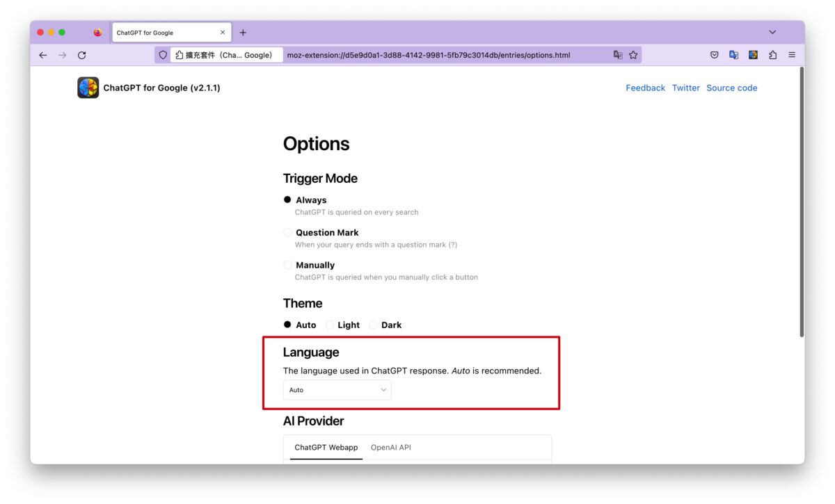The width and height of the screenshot is (835, 504).
Task: Click the extension identity label in address bar
Action: (227, 55)
